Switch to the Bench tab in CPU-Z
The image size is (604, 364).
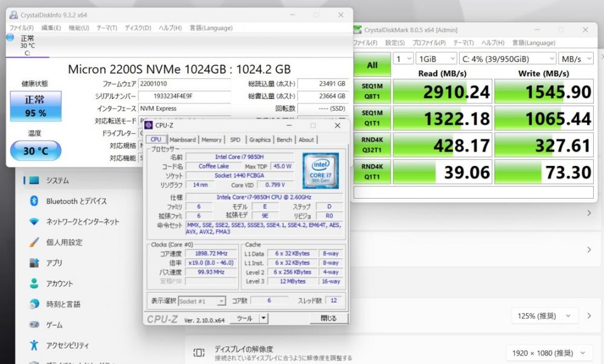point(284,139)
